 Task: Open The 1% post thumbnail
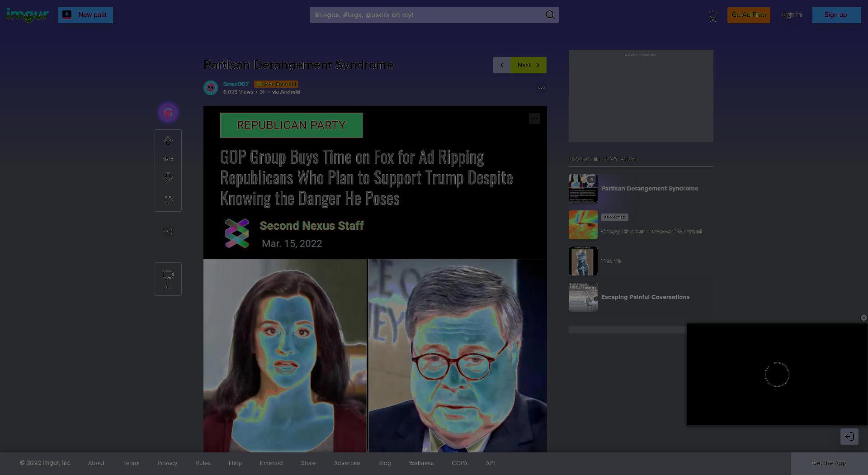pyautogui.click(x=583, y=261)
